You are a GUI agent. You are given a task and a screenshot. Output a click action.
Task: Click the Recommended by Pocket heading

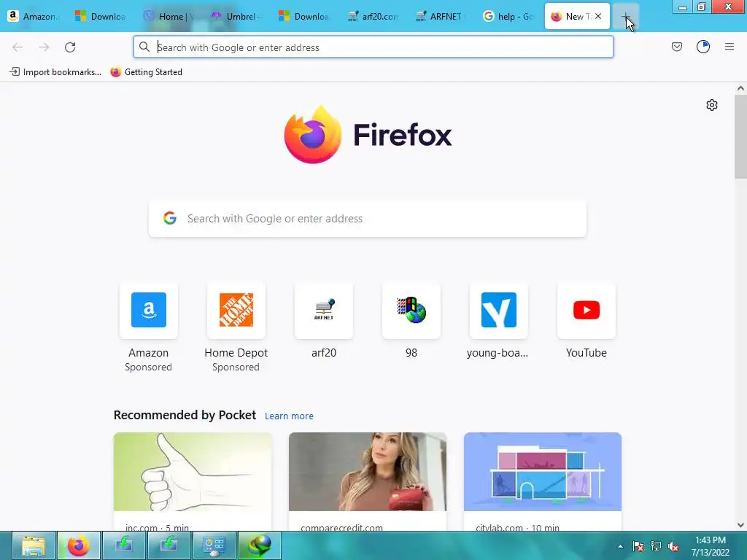[x=185, y=415]
